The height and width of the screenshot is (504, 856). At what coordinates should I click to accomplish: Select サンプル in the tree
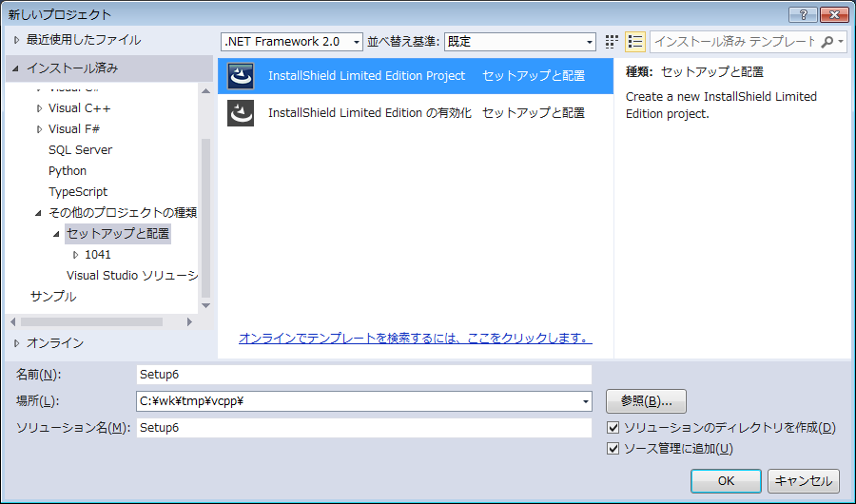pyautogui.click(x=53, y=297)
